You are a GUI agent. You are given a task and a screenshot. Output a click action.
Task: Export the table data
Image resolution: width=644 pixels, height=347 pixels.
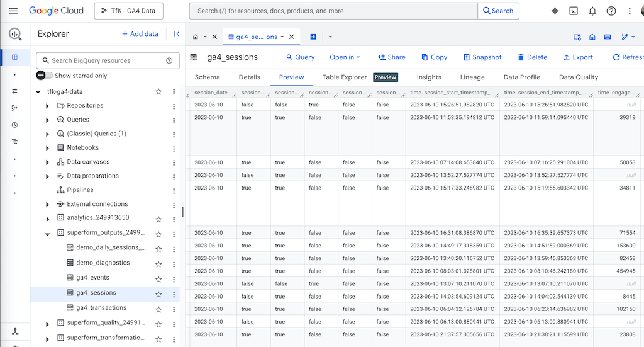click(x=578, y=57)
